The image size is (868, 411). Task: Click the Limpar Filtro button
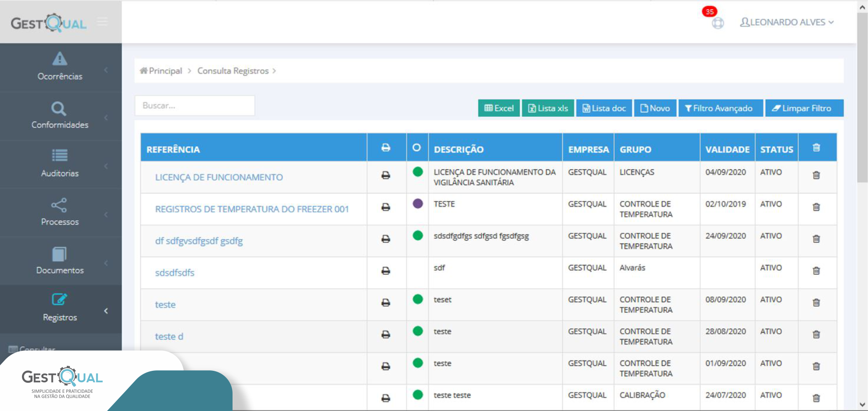pos(804,108)
